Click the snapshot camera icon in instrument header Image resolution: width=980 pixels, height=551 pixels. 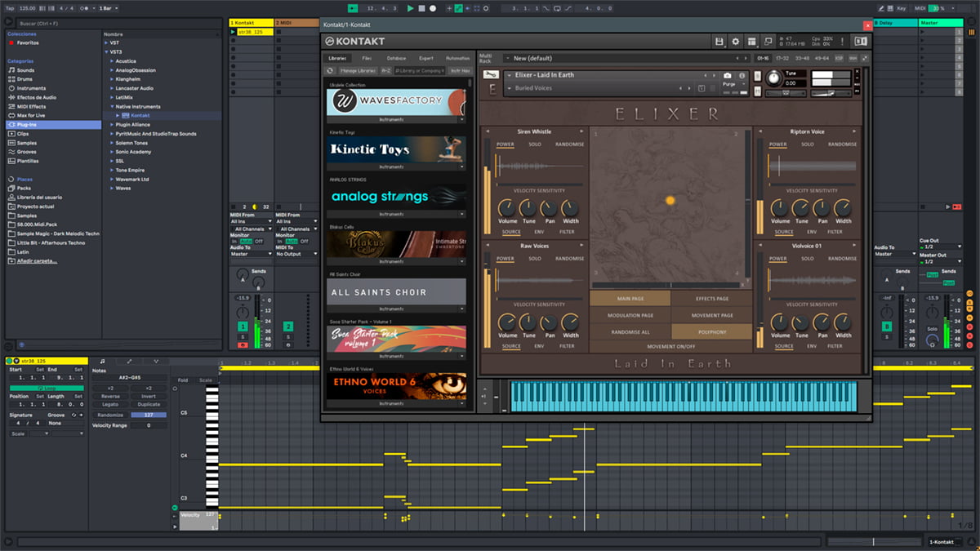pos(727,75)
